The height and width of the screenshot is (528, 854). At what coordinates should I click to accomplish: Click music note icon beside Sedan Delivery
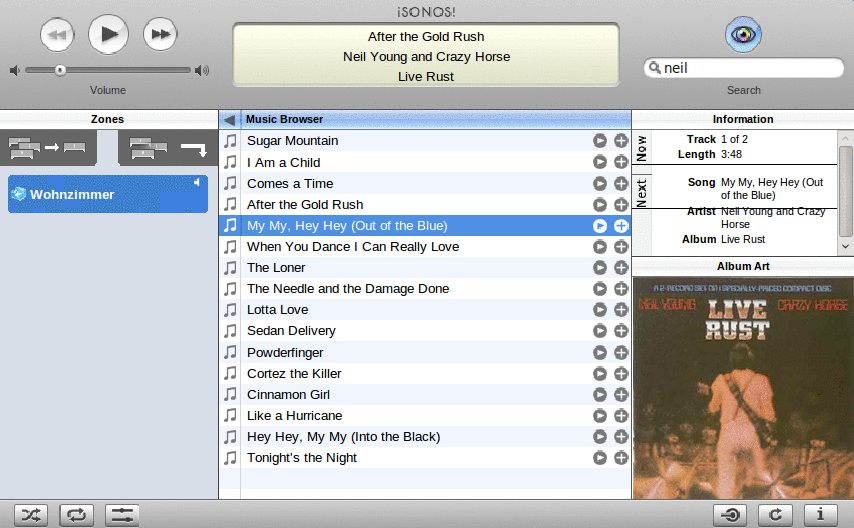(x=230, y=331)
